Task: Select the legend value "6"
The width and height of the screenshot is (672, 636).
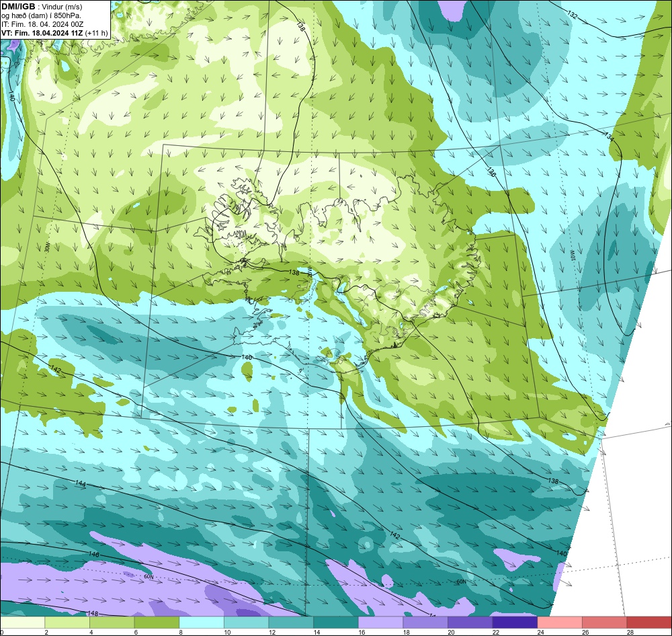Action: pyautogui.click(x=136, y=632)
